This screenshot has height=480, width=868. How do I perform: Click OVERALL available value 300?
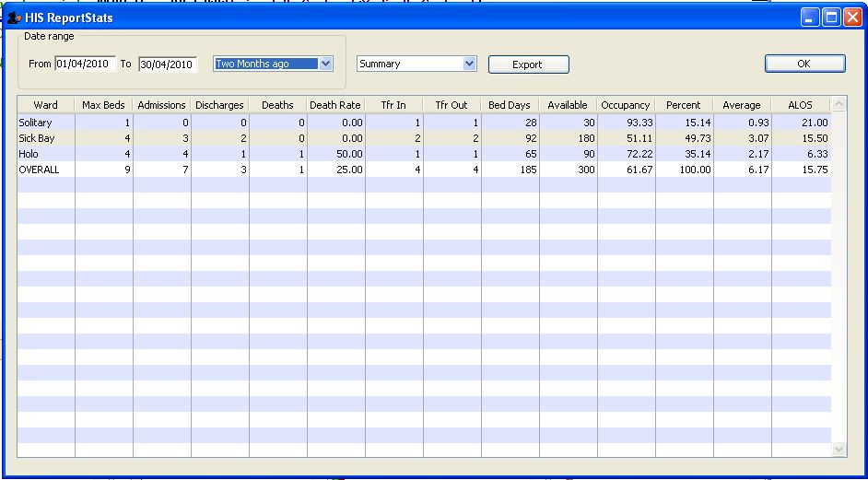586,170
